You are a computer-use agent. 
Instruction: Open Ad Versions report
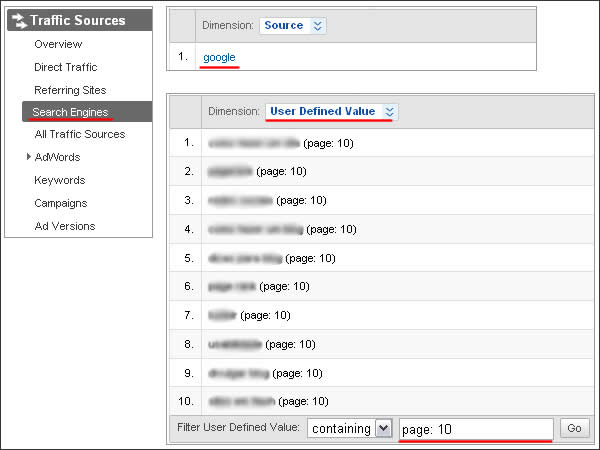[x=65, y=226]
